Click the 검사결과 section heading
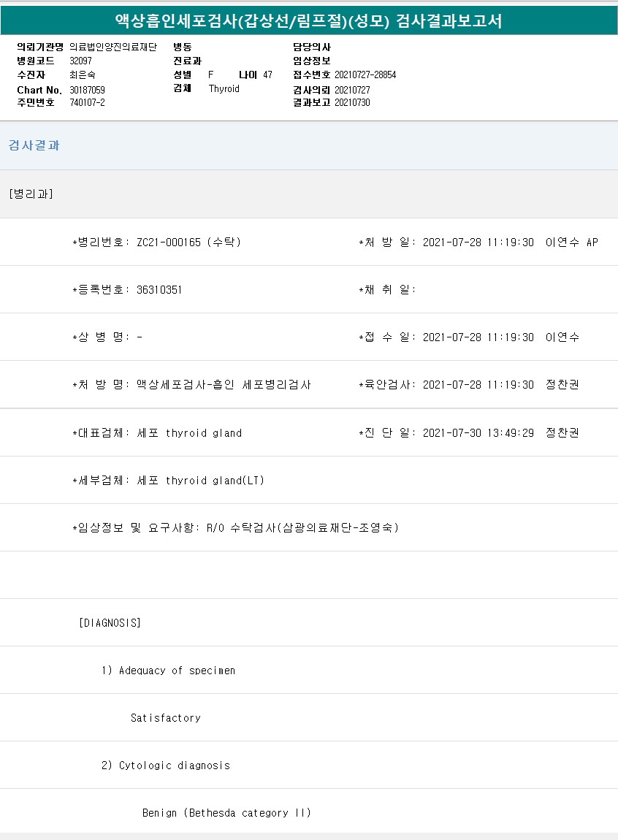 pos(34,145)
